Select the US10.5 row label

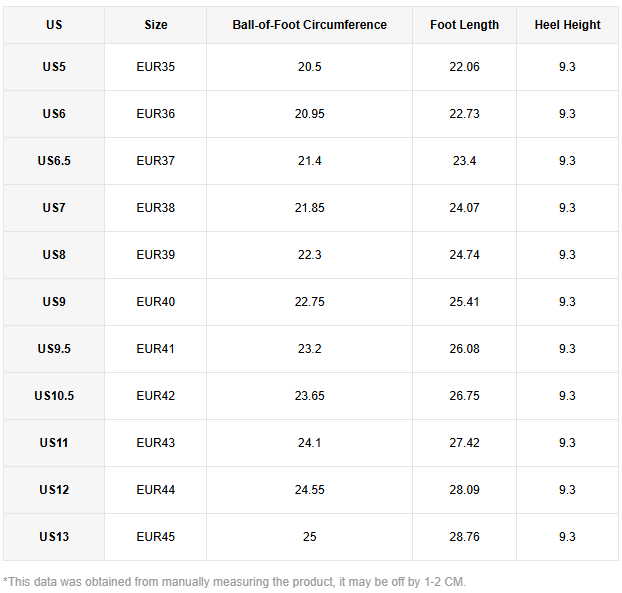point(54,396)
